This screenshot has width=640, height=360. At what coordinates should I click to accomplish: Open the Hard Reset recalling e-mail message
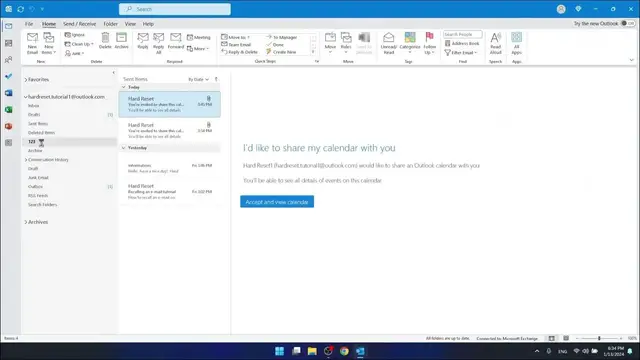[x=170, y=191]
